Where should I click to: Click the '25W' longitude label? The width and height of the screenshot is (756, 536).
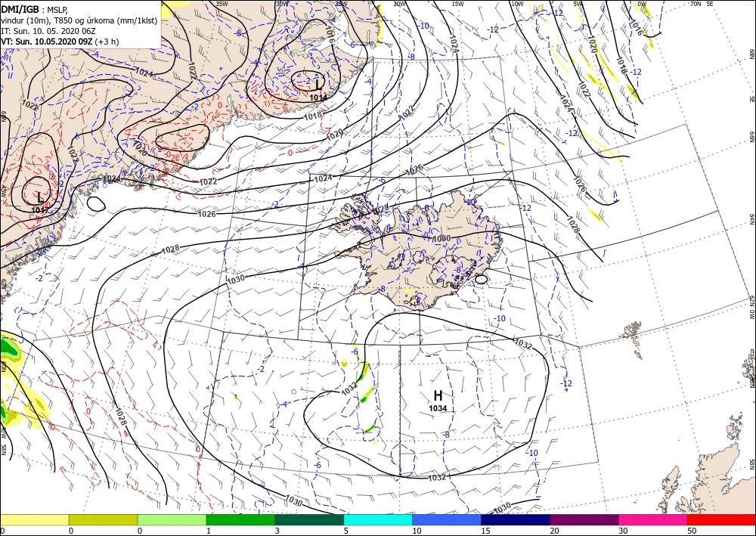pos(340,4)
